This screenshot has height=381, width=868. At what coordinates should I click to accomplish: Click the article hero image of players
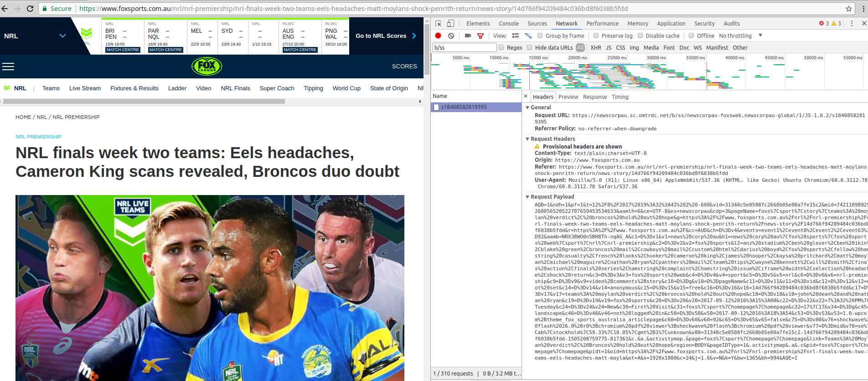[x=210, y=288]
